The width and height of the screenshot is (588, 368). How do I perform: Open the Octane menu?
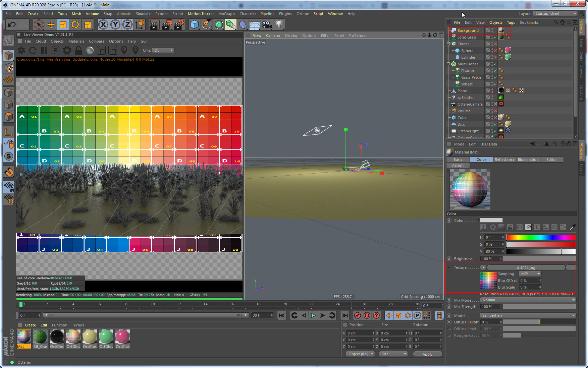pyautogui.click(x=303, y=14)
